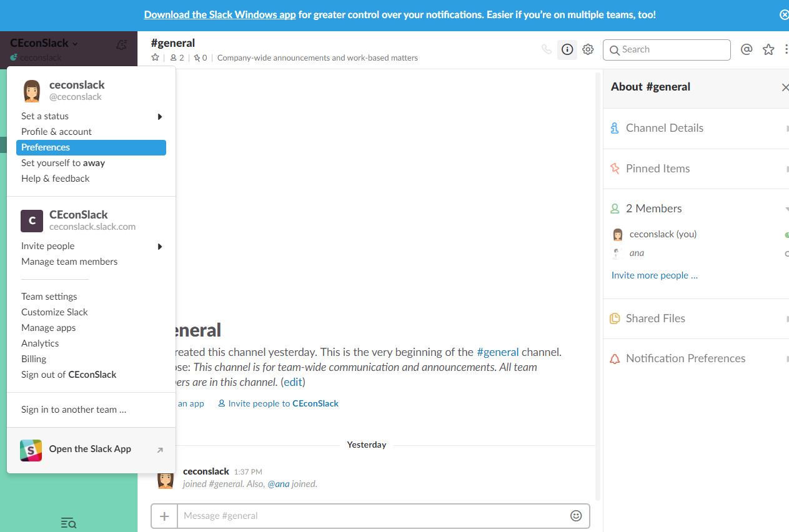The image size is (789, 532).
Task: Open mentions with the @ icon
Action: (x=746, y=49)
